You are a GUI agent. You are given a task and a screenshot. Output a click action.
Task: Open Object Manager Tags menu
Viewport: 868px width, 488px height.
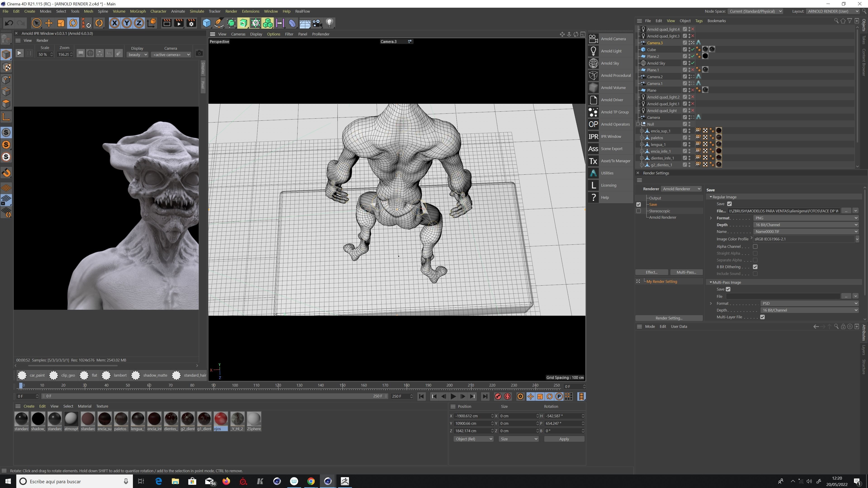(x=699, y=21)
